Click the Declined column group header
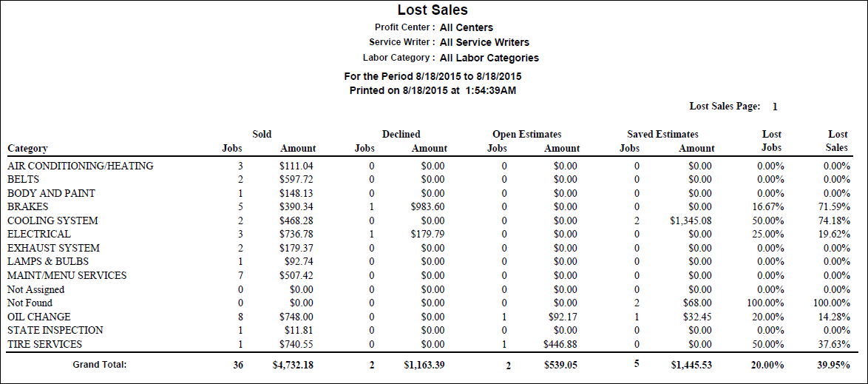The height and width of the screenshot is (384, 868). click(x=401, y=134)
